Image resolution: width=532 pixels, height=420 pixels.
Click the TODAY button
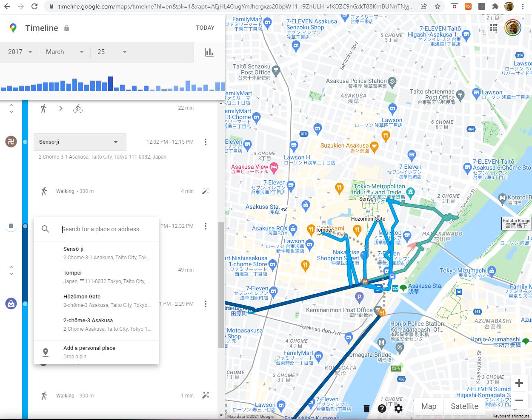(x=205, y=28)
